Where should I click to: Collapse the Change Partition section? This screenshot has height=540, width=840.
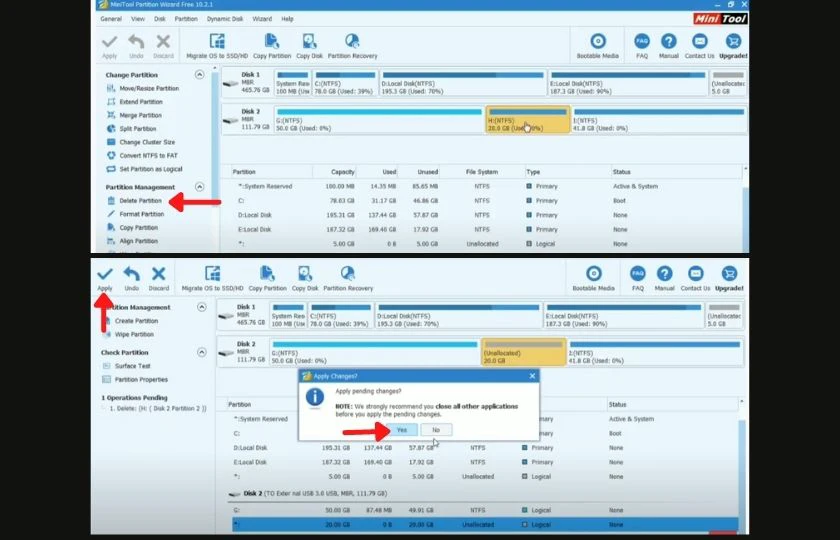(x=199, y=74)
